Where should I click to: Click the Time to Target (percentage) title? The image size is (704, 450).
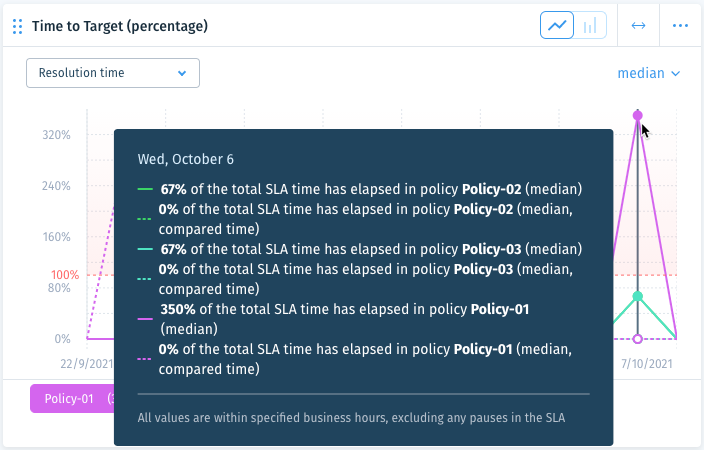tap(120, 26)
